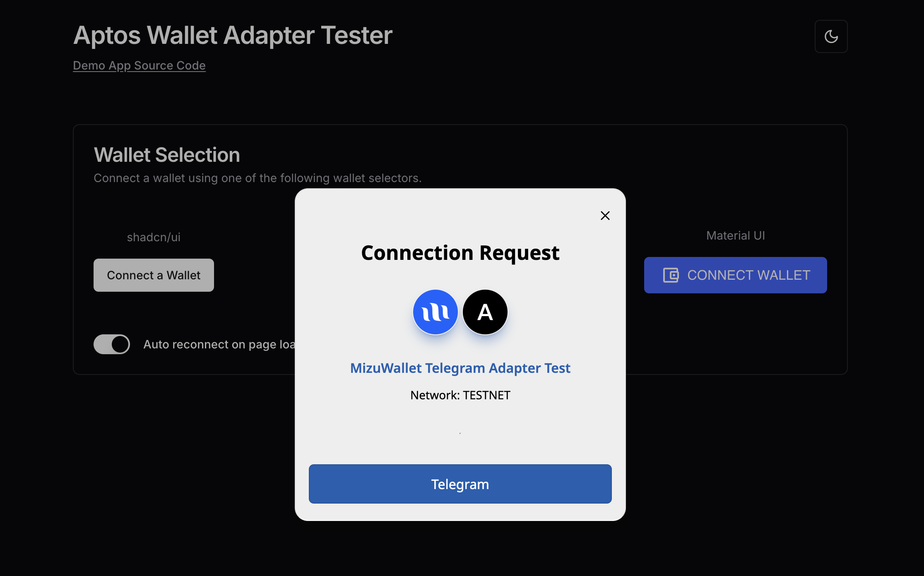The image size is (924, 576).
Task: Open MizuWallet Telegram Adapter Test link
Action: [x=460, y=368]
